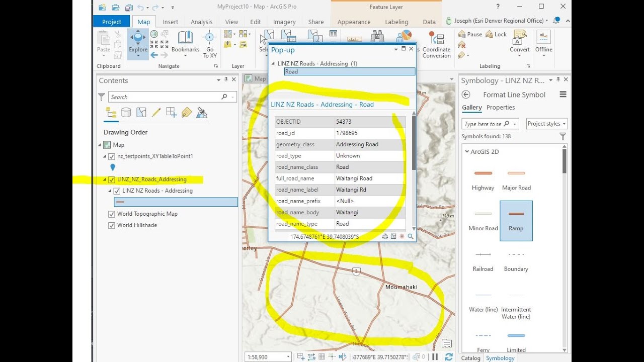Collapse LINZ NZ Roads - Addressing (1) in Pop-up tree
Viewport: 644px width, 362px height.
click(x=273, y=64)
